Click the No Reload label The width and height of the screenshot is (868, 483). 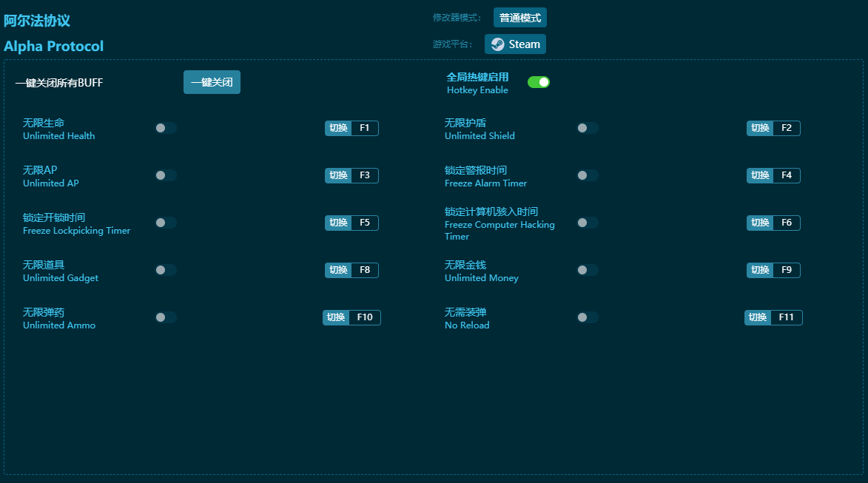(x=467, y=325)
